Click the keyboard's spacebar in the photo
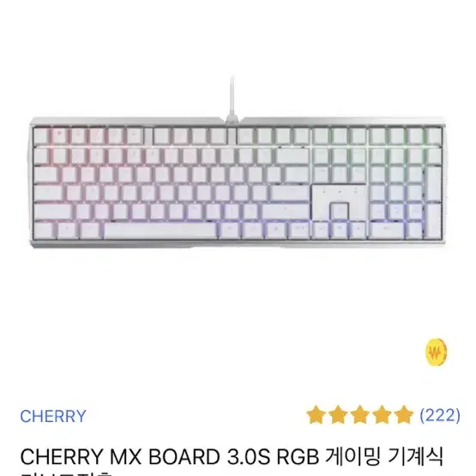 (x=160, y=232)
